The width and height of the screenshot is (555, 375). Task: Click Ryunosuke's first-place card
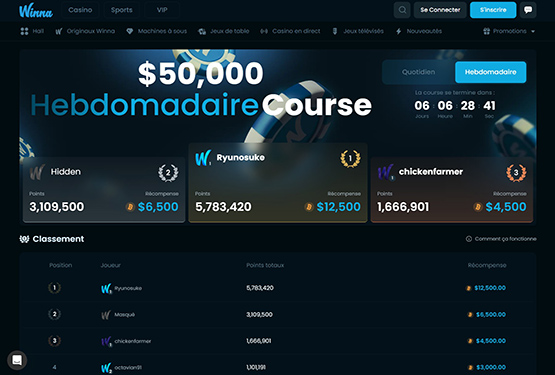278,183
